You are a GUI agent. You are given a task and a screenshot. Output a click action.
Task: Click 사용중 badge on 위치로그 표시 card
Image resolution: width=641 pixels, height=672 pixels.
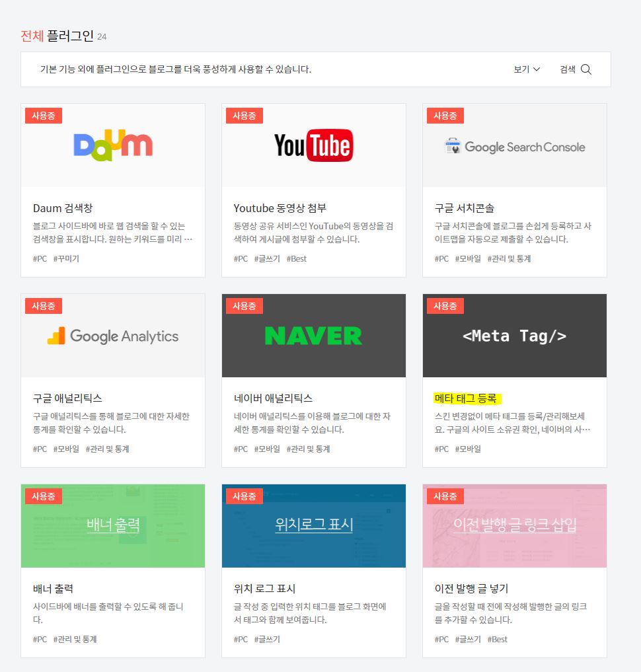245,496
